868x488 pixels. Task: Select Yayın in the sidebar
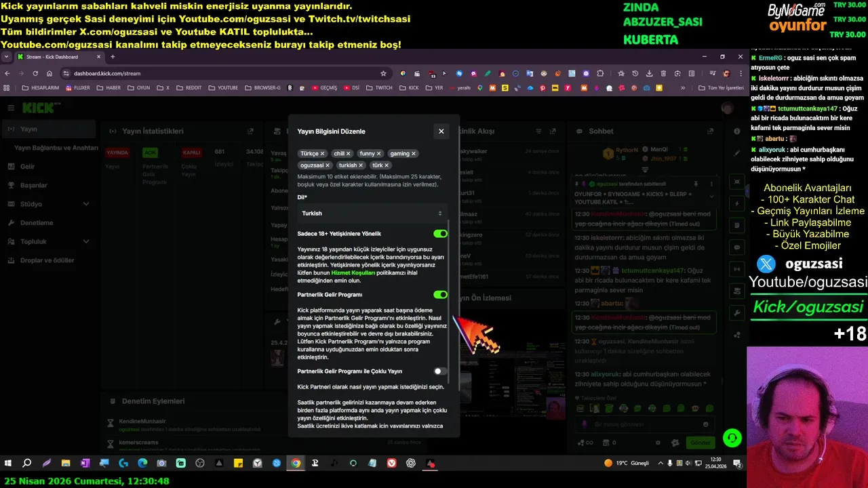[49, 129]
